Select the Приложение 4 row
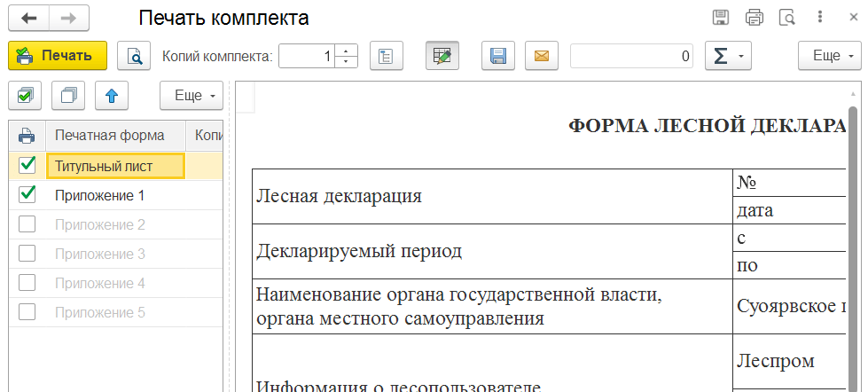The image size is (868, 392). point(115,284)
